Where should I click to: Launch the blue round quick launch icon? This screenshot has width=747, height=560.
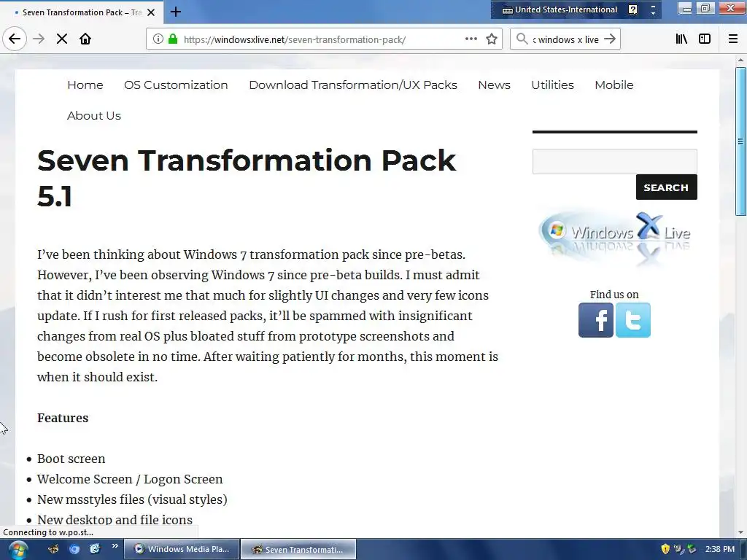[74, 549]
